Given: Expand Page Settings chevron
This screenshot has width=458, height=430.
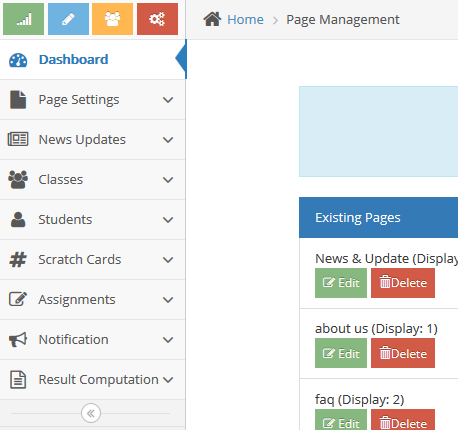Looking at the screenshot, I should (x=168, y=100).
